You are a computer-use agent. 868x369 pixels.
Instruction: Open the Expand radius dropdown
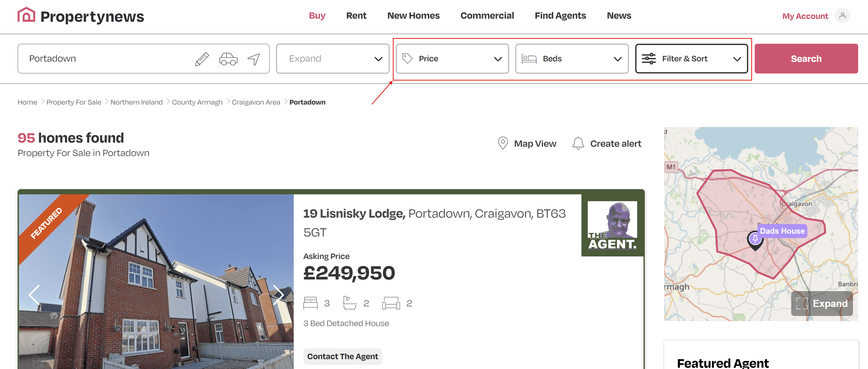[333, 59]
